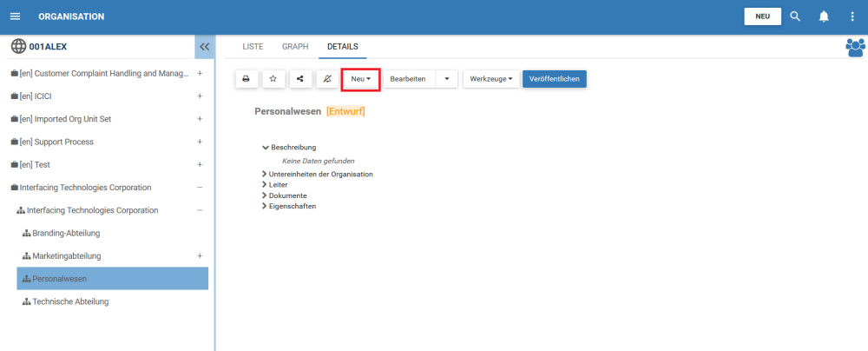
Task: Click the crossed-out bell subscription icon
Action: 327,79
